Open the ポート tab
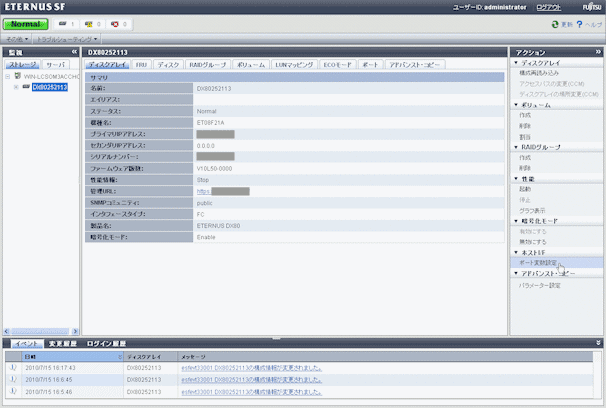Screen dimensions: 606x408 point(370,65)
